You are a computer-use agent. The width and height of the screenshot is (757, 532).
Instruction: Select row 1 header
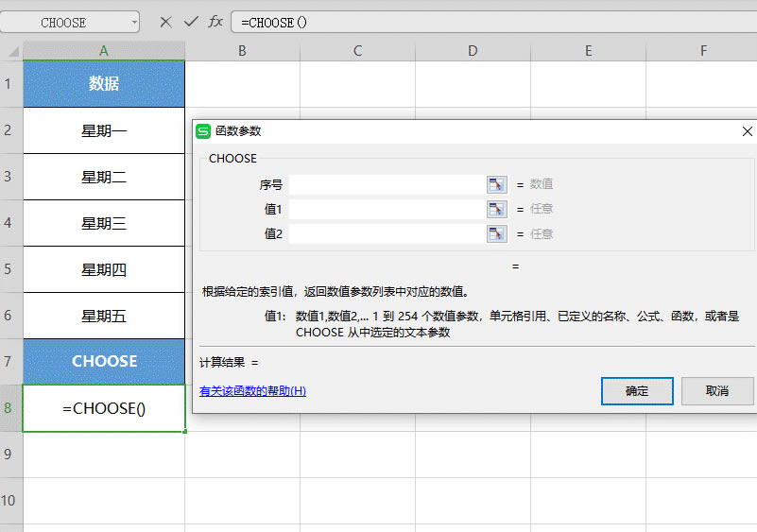[x=11, y=84]
